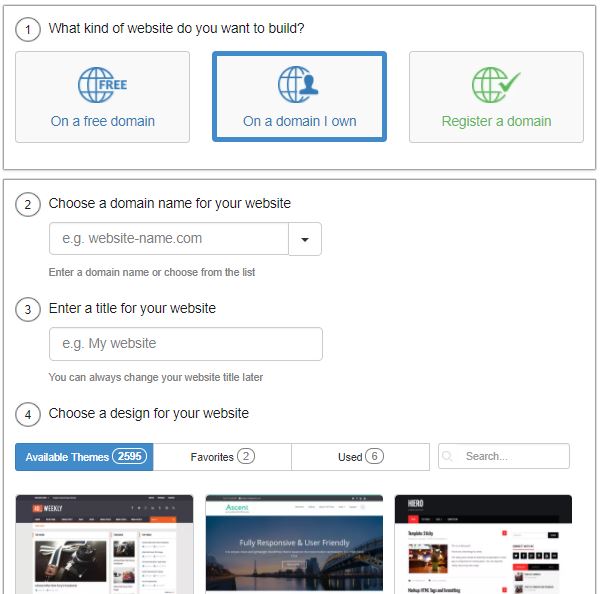The height and width of the screenshot is (594, 601).
Task: Click heading 'What kind of website do you want to build?'
Action: click(x=176, y=29)
